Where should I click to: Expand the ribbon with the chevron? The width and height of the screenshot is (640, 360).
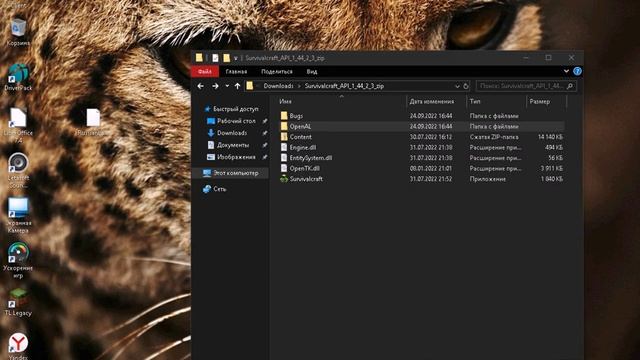(x=566, y=71)
